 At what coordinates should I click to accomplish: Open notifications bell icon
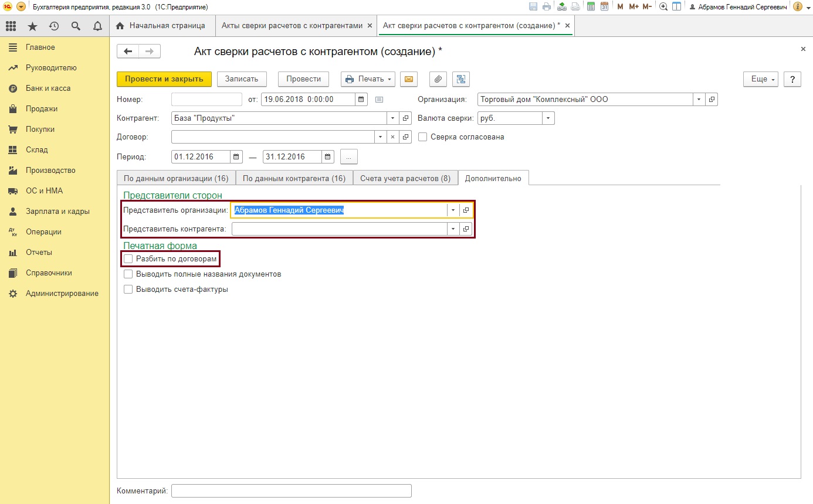97,26
